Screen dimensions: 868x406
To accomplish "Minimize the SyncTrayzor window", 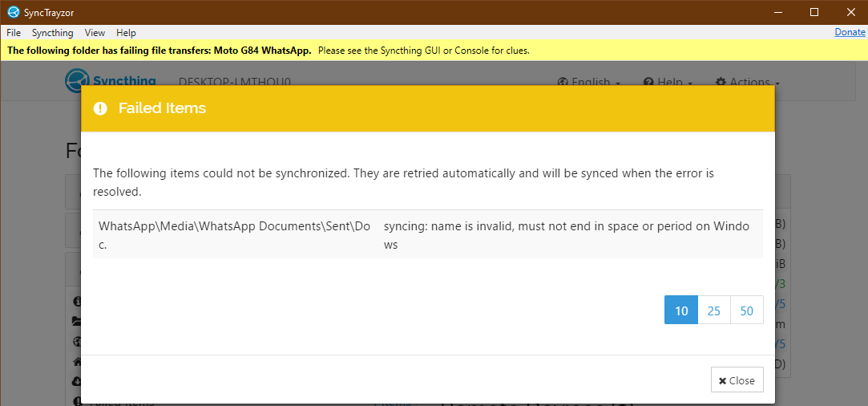I will point(777,12).
